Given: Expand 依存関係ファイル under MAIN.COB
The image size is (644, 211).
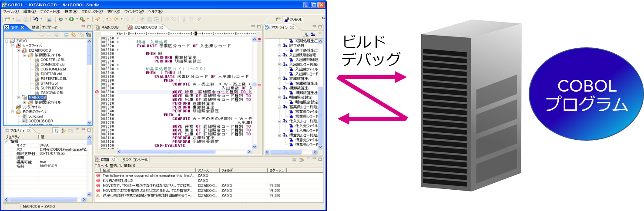Looking at the screenshot, I should pyautogui.click(x=25, y=102).
